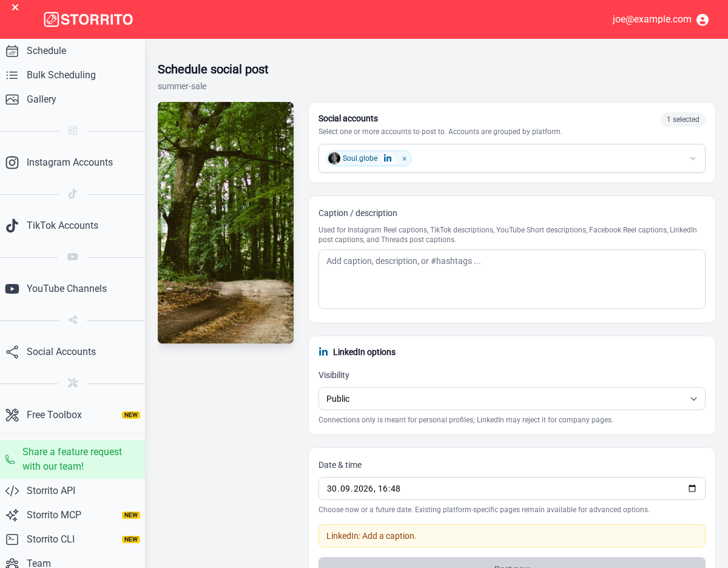Open the Schedule menu item
The width and height of the screenshot is (728, 568).
[73, 51]
